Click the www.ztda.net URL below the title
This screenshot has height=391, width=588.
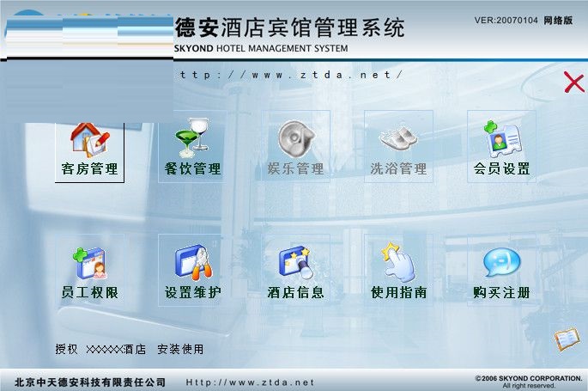(x=290, y=75)
